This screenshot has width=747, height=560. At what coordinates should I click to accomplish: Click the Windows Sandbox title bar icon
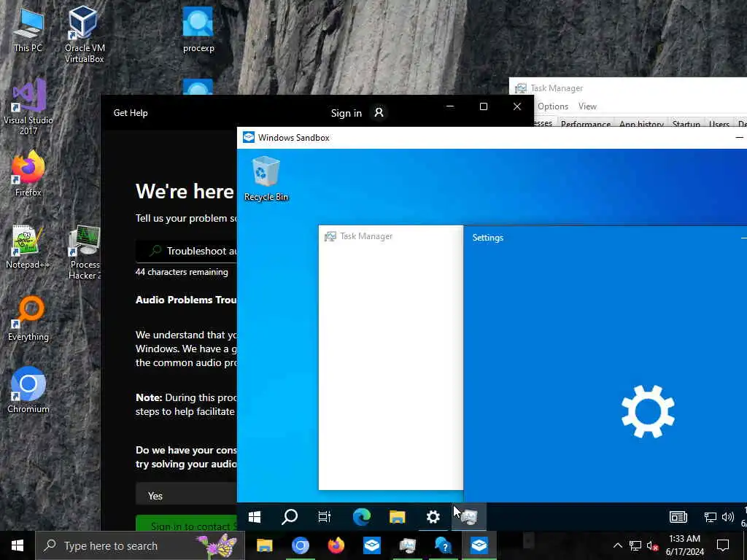249,138
